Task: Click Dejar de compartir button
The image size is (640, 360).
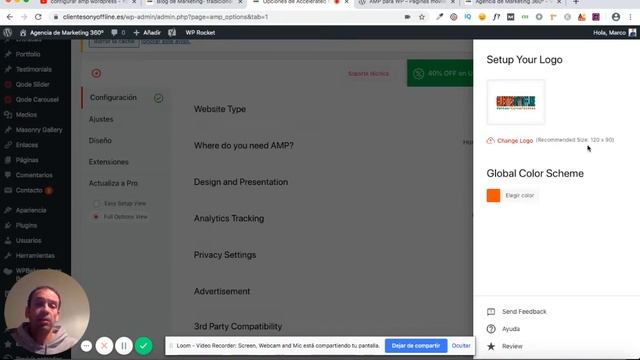Action: pos(416,346)
